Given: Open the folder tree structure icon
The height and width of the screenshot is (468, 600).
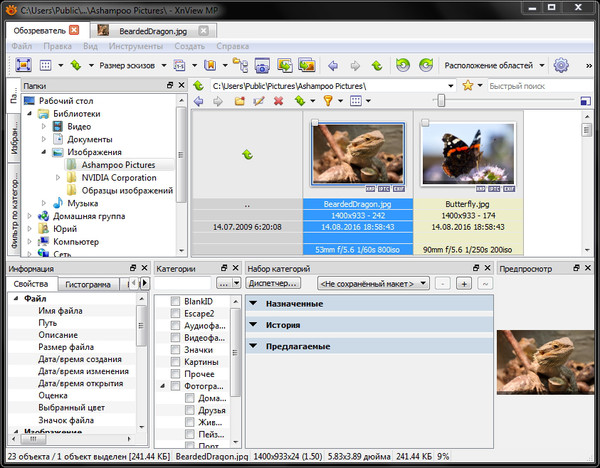Looking at the screenshot, I should pyautogui.click(x=240, y=65).
